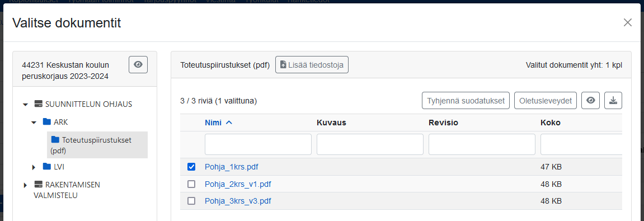
Task: Open the Pohja_3krs_v3.pdf link
Action: point(238,201)
